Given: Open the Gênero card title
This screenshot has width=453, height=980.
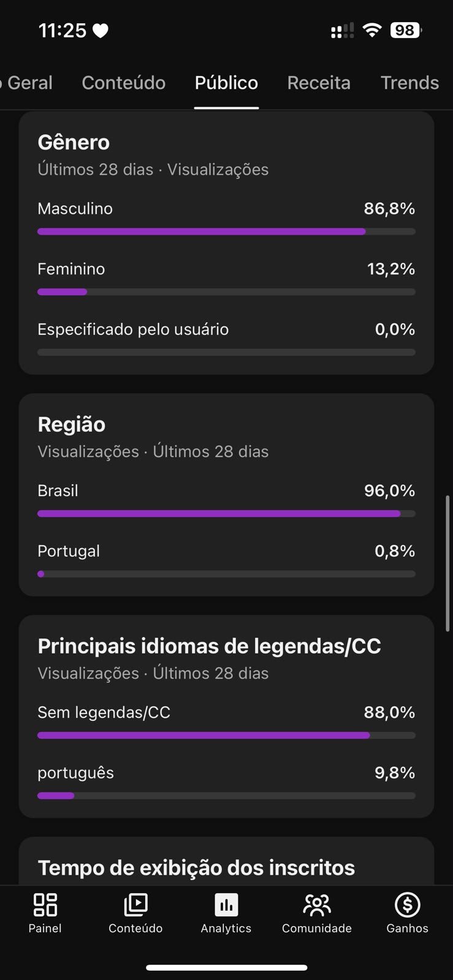Looking at the screenshot, I should click(74, 142).
